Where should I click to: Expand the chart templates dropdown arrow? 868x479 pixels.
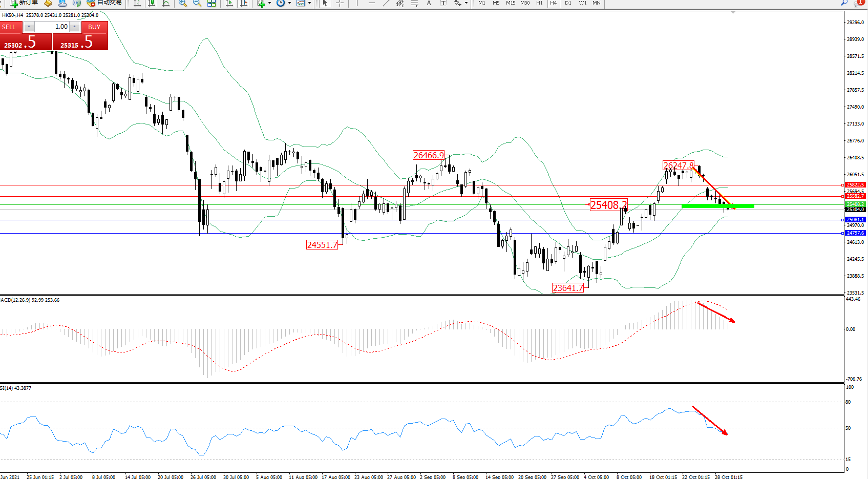tap(309, 3)
